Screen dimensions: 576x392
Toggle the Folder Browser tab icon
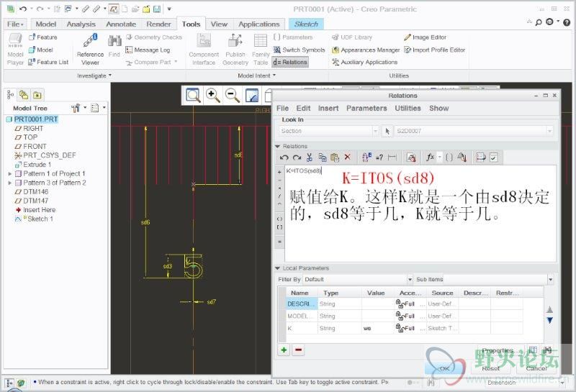(x=24, y=95)
